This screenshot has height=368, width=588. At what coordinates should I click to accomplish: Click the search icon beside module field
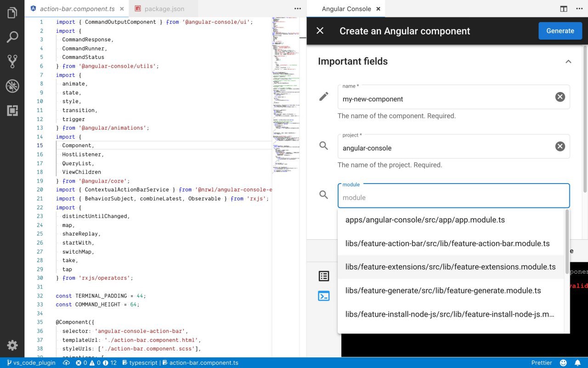[x=324, y=195]
